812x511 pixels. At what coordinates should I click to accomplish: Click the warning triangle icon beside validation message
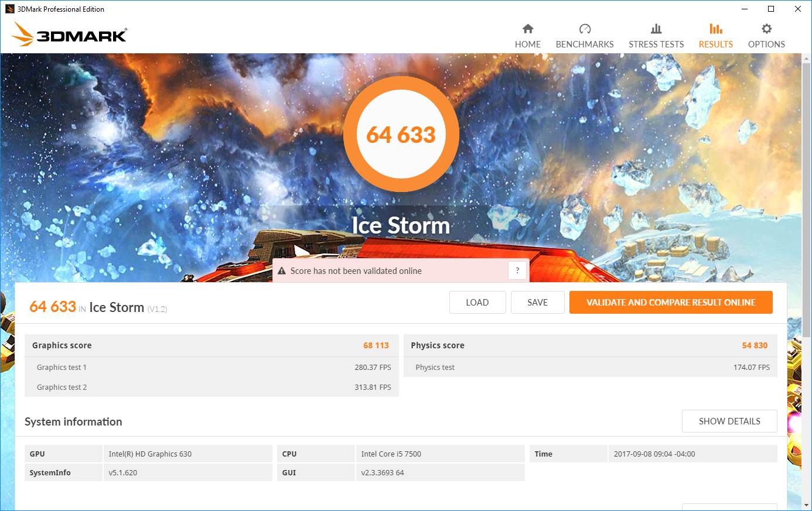point(282,271)
